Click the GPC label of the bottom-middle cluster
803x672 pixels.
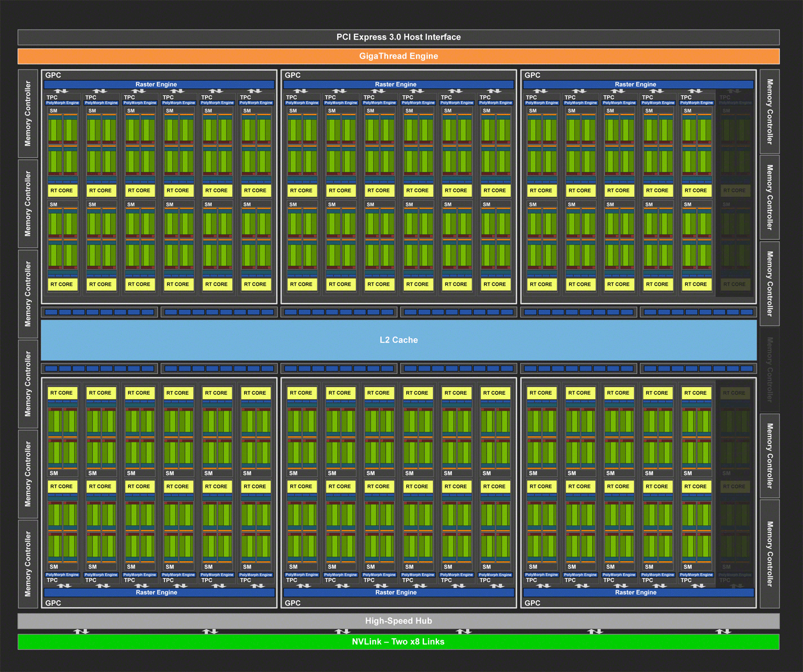[293, 603]
